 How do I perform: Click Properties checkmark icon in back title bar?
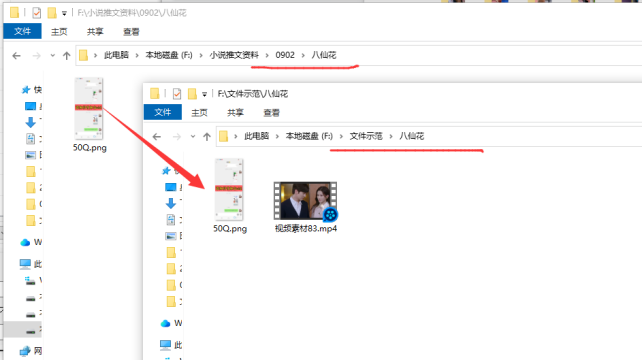tap(36, 13)
